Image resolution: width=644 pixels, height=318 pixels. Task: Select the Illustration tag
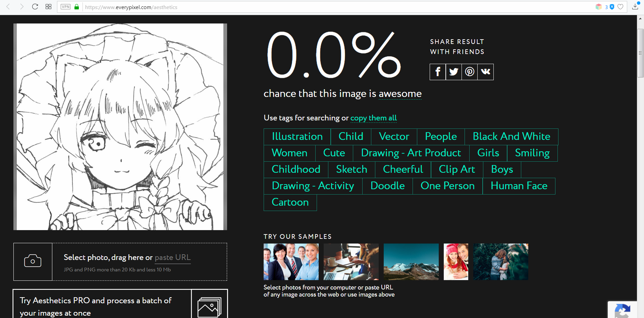click(x=297, y=137)
